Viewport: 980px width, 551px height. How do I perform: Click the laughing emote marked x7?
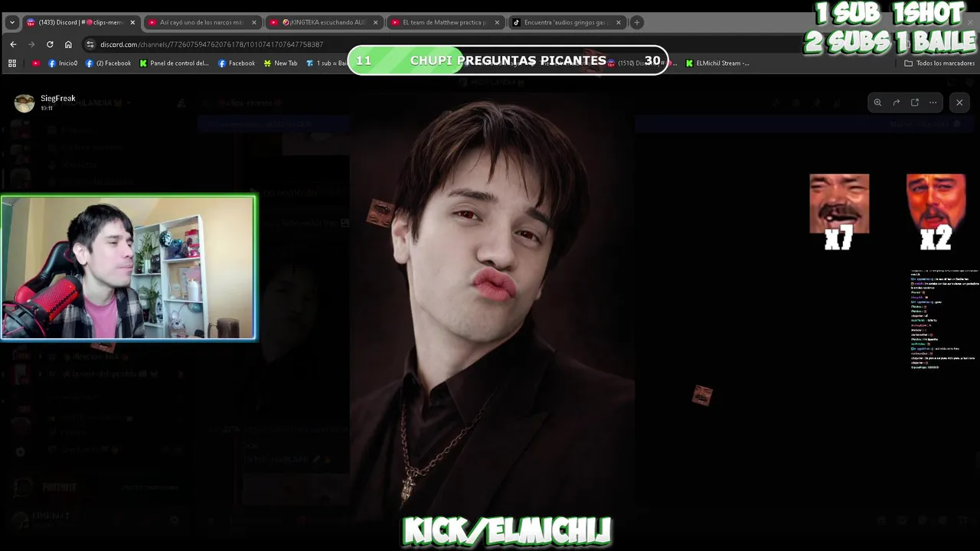click(x=839, y=204)
